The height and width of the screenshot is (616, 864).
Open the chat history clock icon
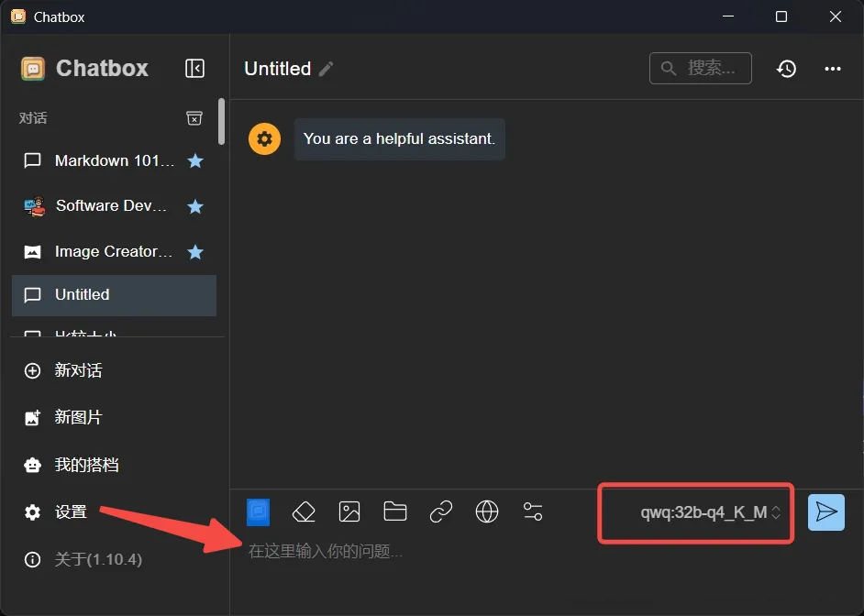(786, 69)
